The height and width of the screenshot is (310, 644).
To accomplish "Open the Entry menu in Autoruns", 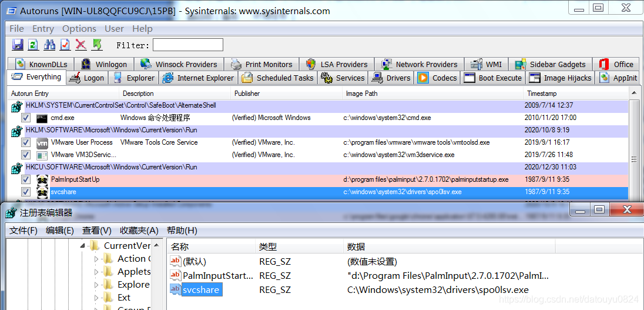I will 43,29.
